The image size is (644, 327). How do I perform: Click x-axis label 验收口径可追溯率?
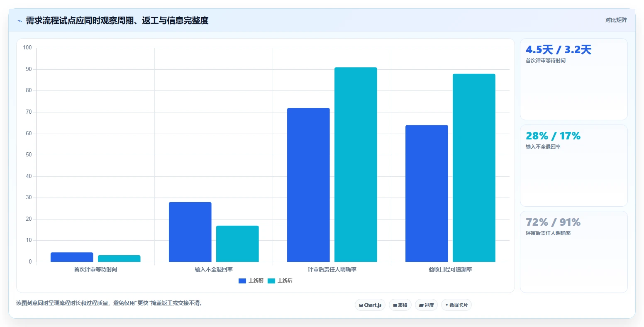(x=450, y=270)
